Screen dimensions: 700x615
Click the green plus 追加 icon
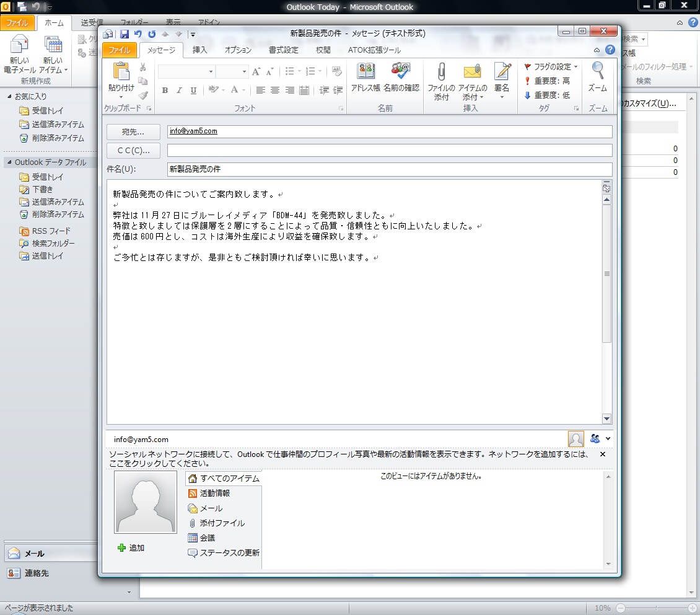(x=121, y=548)
